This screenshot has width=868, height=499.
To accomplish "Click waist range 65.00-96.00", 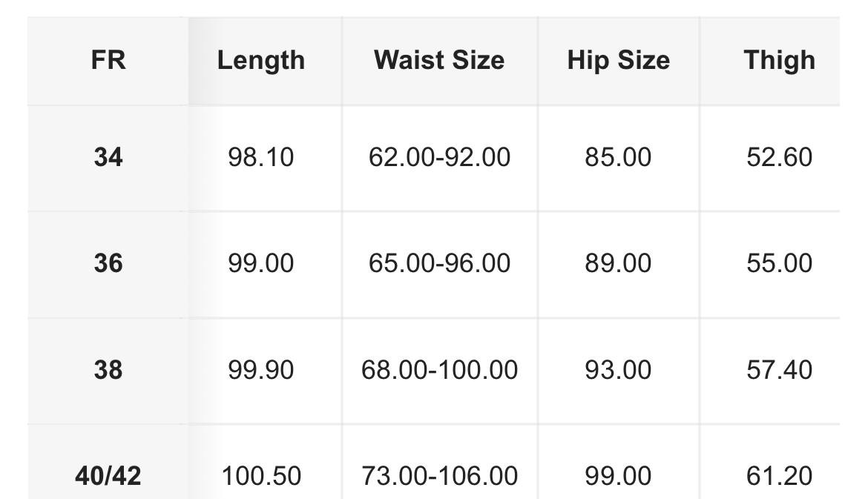I will coord(439,262).
